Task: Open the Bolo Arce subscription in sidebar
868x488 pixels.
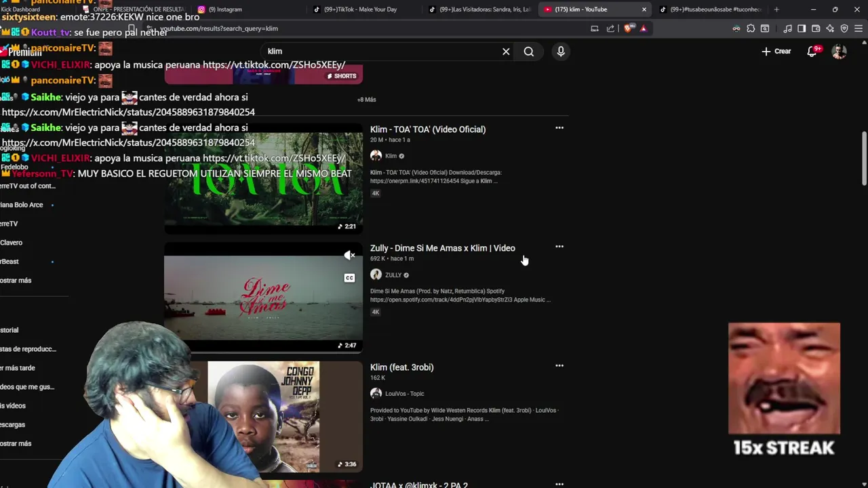Action: pos(22,205)
